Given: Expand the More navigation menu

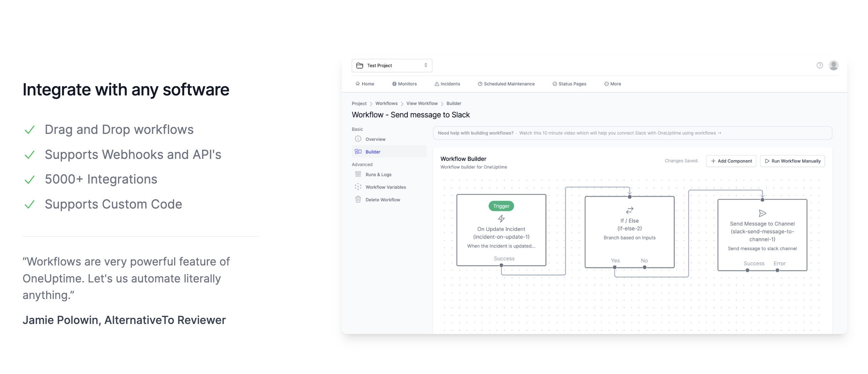Looking at the screenshot, I should (612, 84).
